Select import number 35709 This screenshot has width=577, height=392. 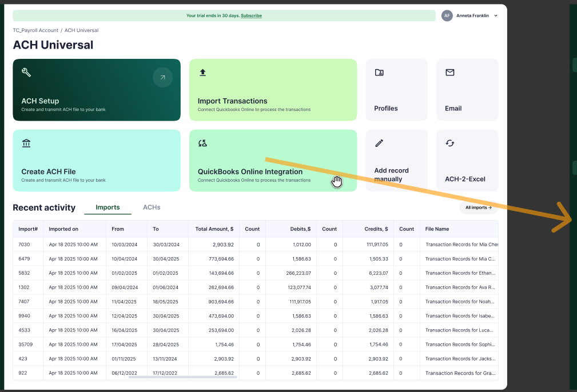tap(25, 345)
